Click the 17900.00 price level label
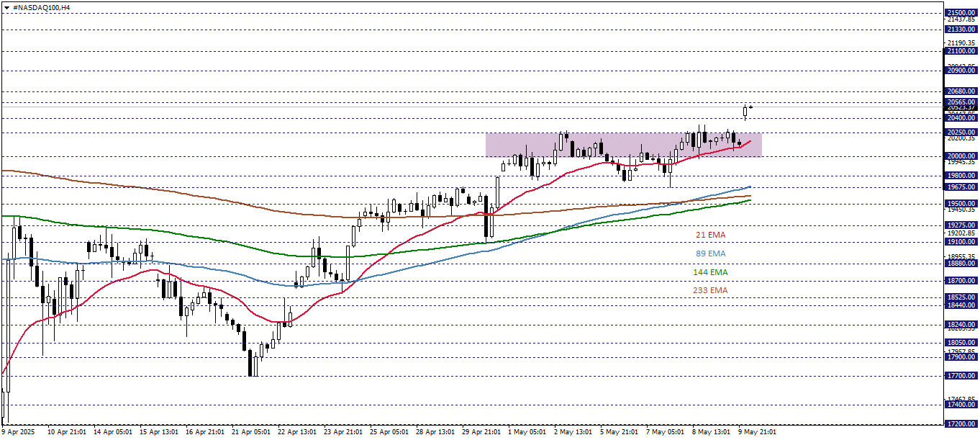The width and height of the screenshot is (980, 440). click(962, 357)
